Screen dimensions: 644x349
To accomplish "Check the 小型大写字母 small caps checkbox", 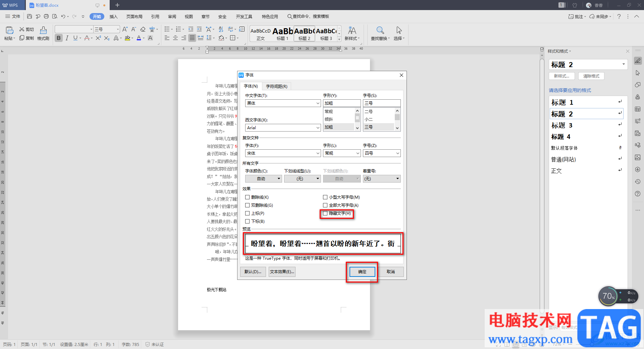I will 325,197.
